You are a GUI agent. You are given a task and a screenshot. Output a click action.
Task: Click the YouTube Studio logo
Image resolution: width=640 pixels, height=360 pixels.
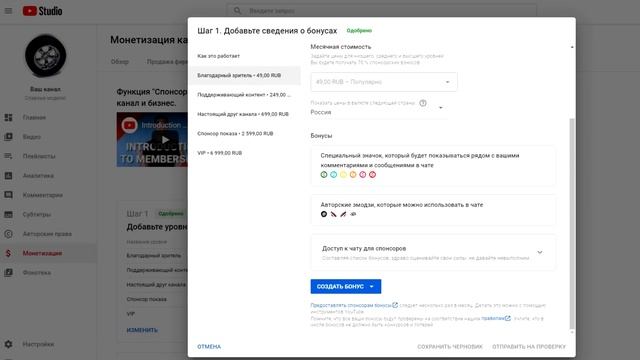pyautogui.click(x=42, y=11)
